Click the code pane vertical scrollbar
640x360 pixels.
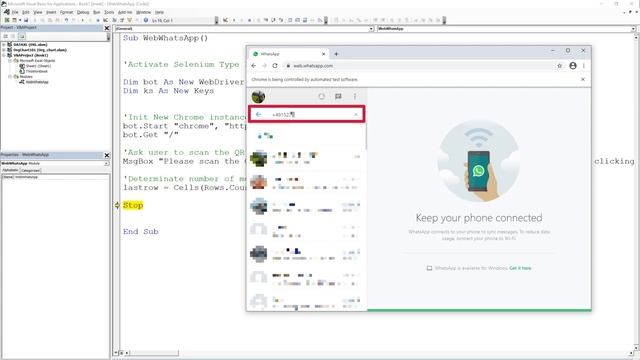click(636, 192)
